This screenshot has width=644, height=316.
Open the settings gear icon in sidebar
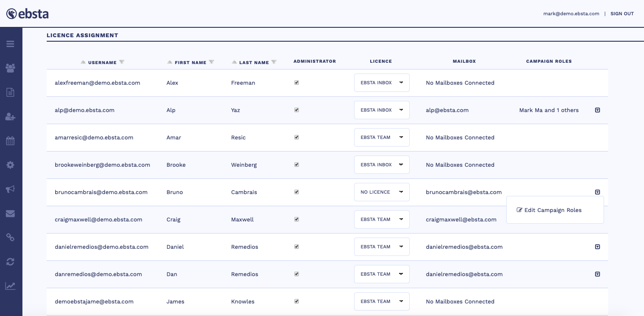tap(10, 165)
